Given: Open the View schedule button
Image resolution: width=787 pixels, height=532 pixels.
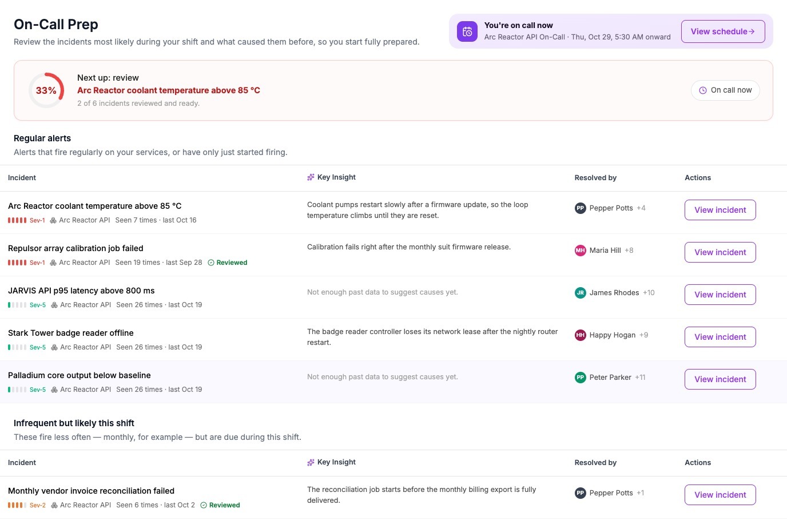Looking at the screenshot, I should tap(723, 31).
